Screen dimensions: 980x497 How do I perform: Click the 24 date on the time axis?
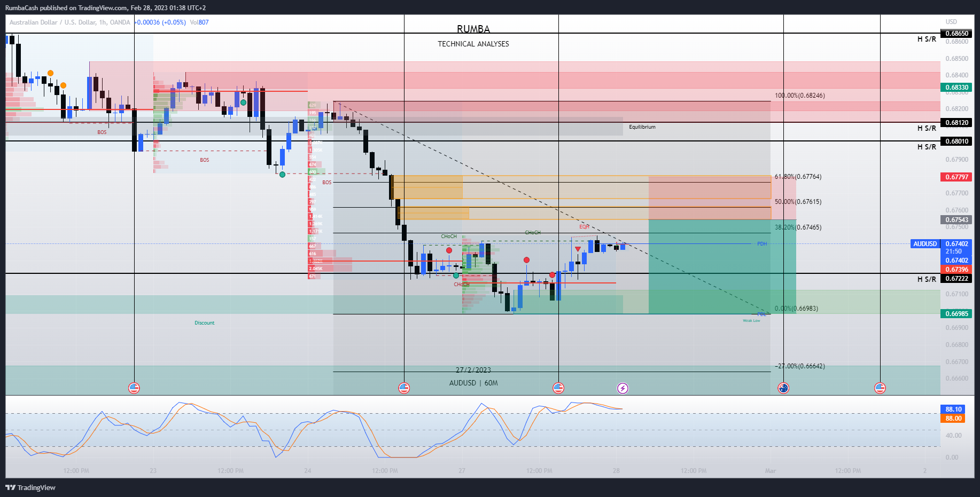tap(307, 471)
